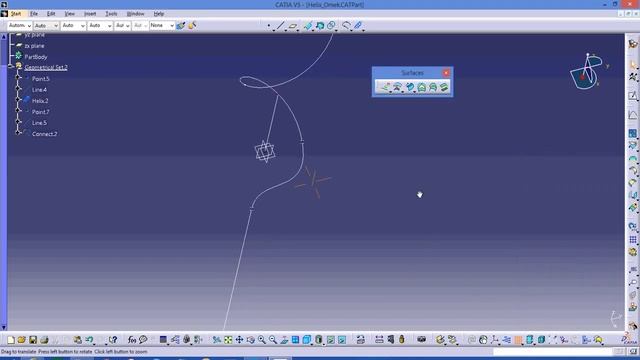This screenshot has width=640, height=360.
Task: Open the Formula f(x) tool
Action: coord(132,340)
